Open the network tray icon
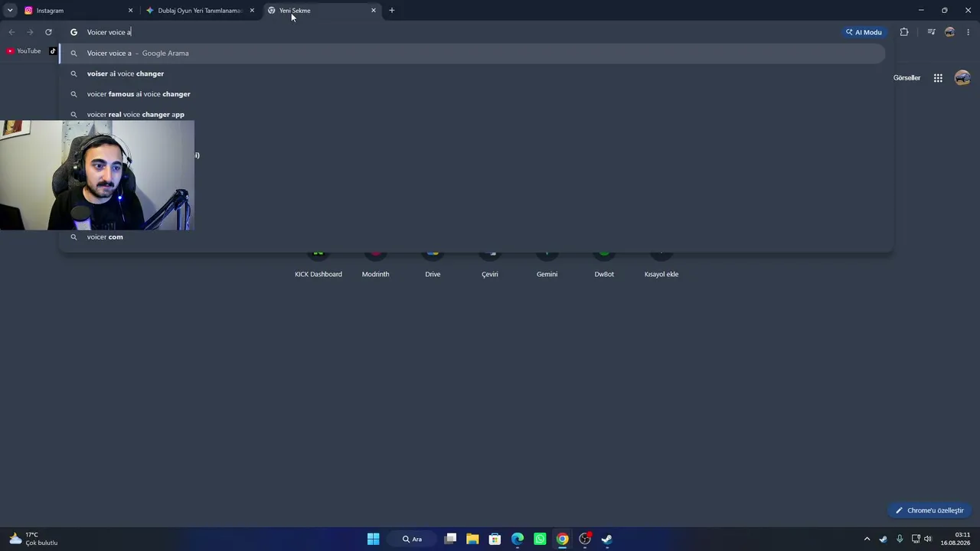The width and height of the screenshot is (980, 551). (x=916, y=539)
